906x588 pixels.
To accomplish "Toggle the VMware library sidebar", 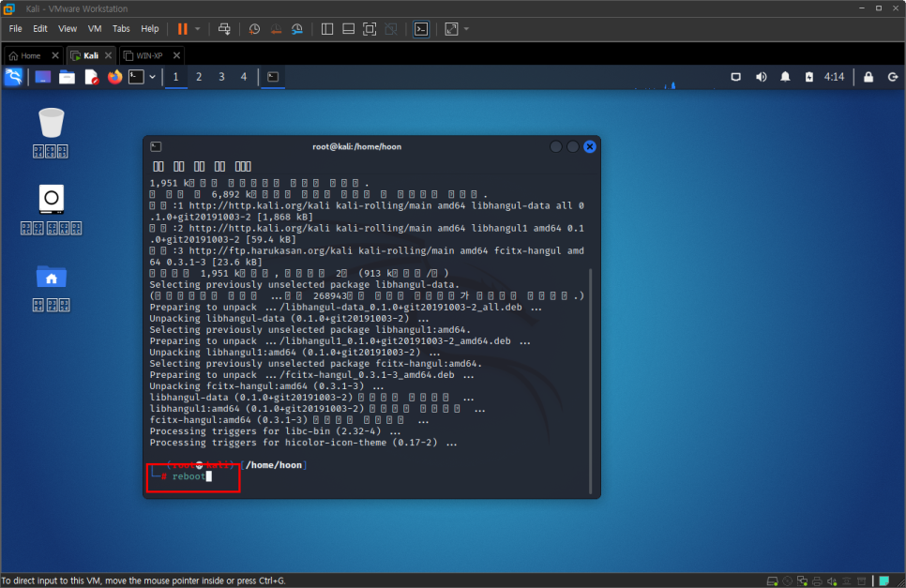I will [327, 29].
